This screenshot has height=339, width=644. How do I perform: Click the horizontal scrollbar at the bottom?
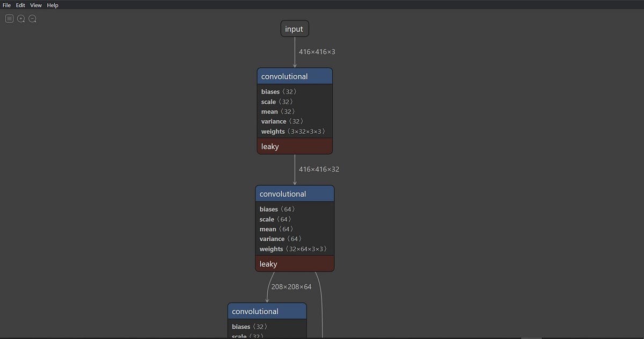coord(531,337)
